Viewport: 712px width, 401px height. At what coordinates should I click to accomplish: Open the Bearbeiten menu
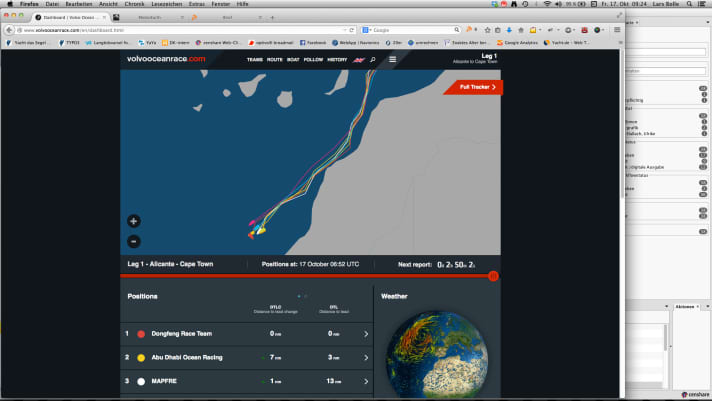[79, 4]
